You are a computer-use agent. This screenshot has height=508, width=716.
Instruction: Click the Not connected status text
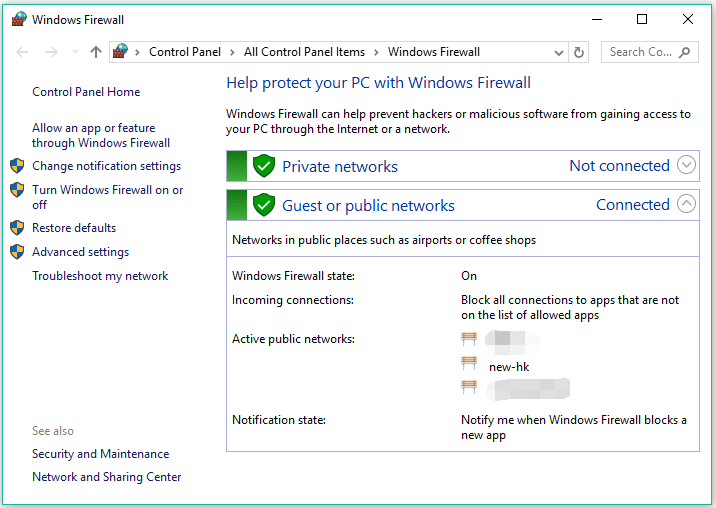pos(619,165)
